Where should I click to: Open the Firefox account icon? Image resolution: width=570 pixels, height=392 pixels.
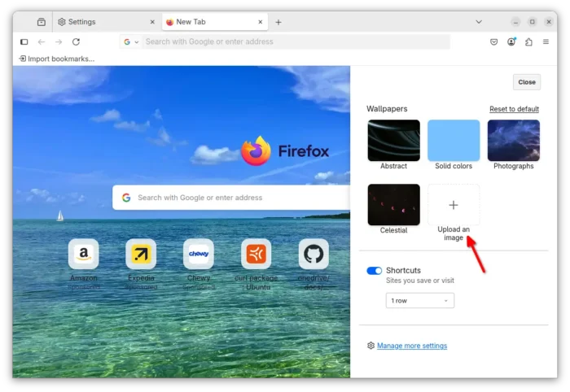[x=511, y=41]
